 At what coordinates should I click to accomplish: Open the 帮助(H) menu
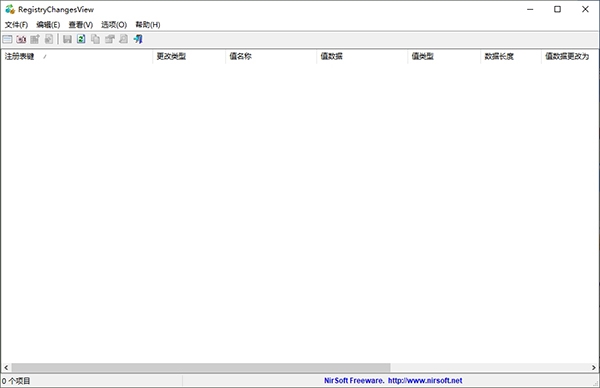148,25
